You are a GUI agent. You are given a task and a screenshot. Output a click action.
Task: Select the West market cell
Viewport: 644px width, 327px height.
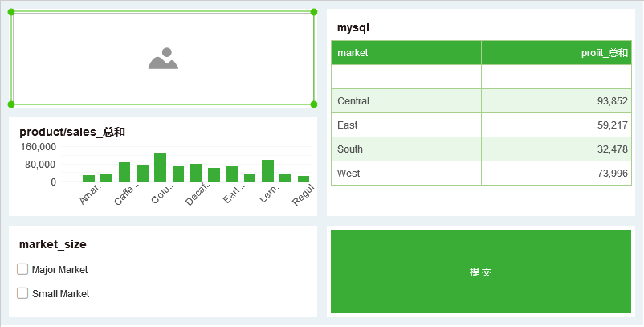point(406,174)
